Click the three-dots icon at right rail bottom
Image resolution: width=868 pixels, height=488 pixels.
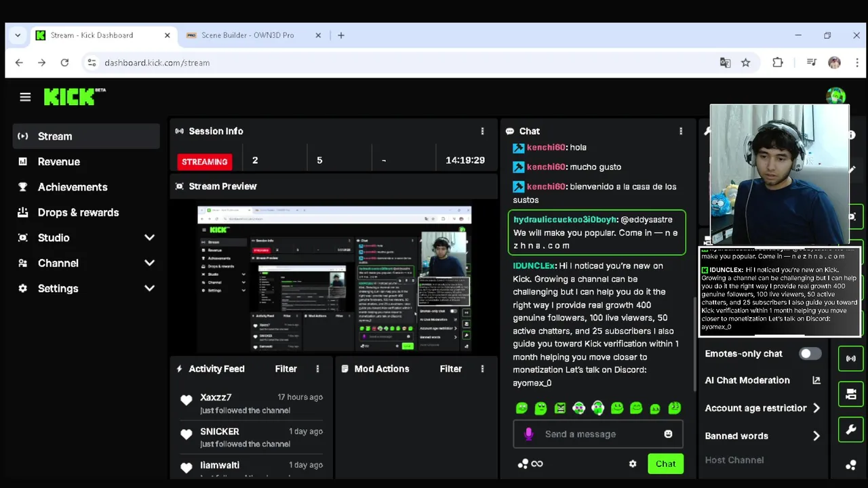(851, 465)
